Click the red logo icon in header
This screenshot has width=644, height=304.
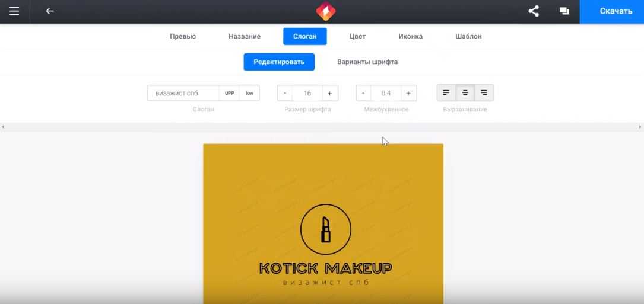pyautogui.click(x=325, y=11)
